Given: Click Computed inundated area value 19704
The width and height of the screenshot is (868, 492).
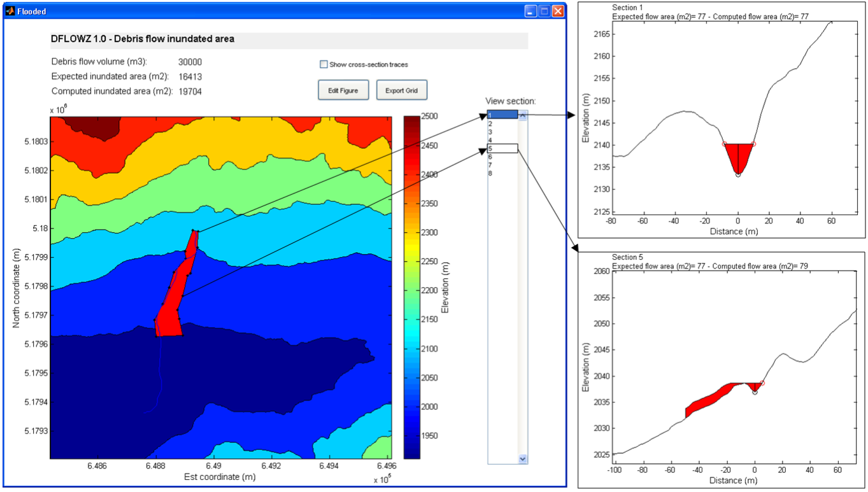Looking at the screenshot, I should pyautogui.click(x=190, y=91).
